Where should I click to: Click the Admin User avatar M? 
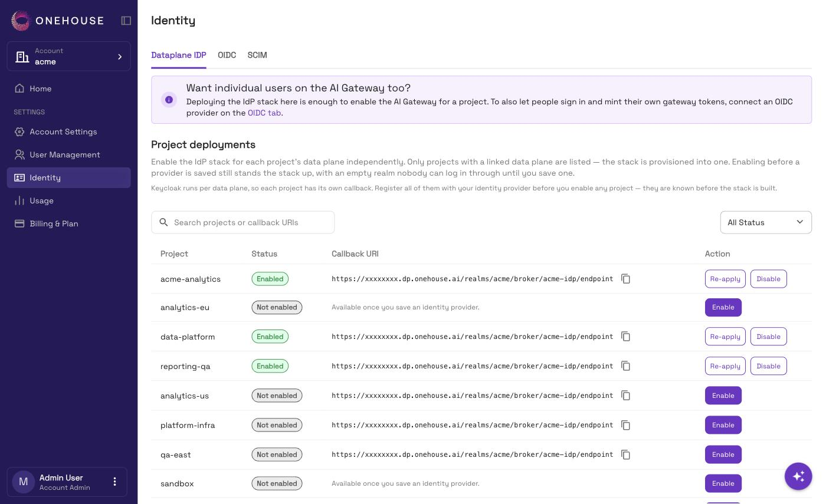click(24, 482)
